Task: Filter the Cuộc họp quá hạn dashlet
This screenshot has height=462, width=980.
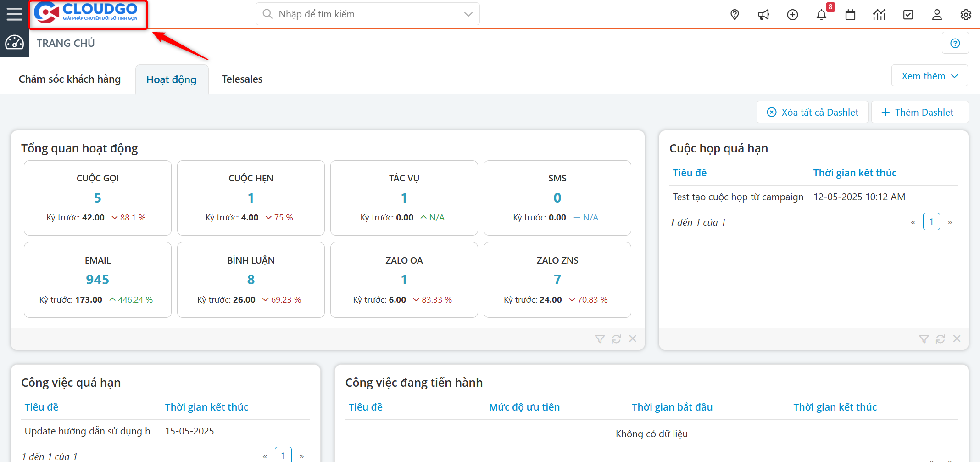Action: [x=924, y=339]
